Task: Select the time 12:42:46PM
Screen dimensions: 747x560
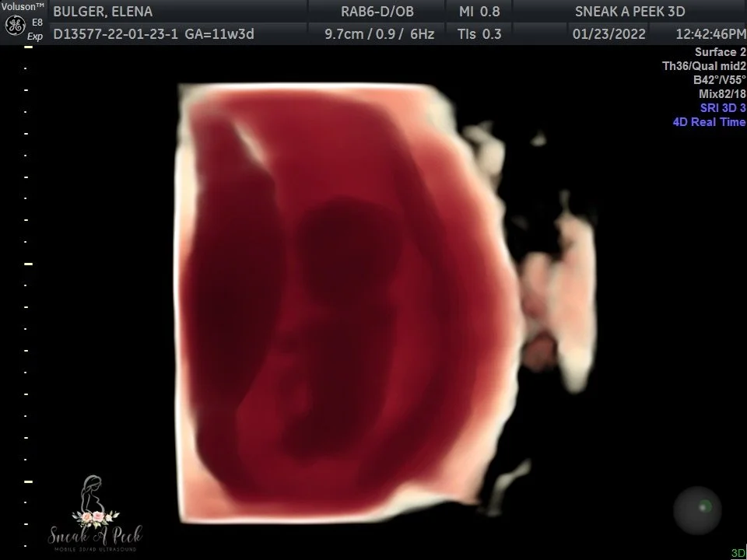Action: [710, 34]
